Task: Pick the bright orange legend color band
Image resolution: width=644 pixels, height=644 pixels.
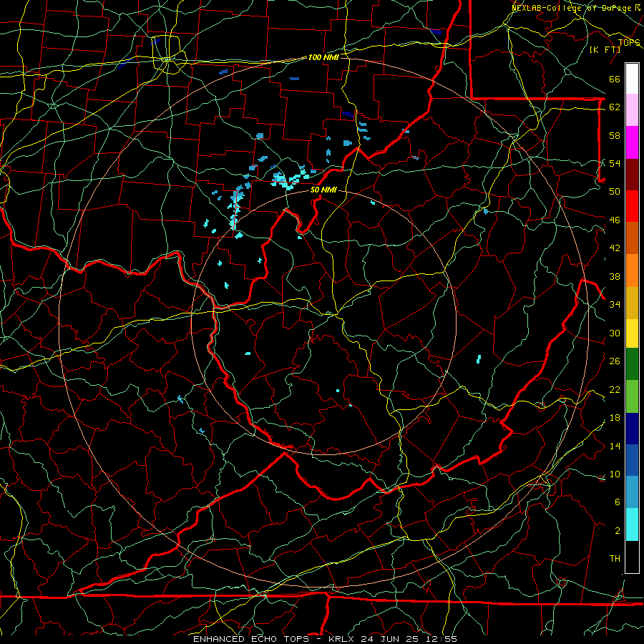Action: (x=632, y=270)
